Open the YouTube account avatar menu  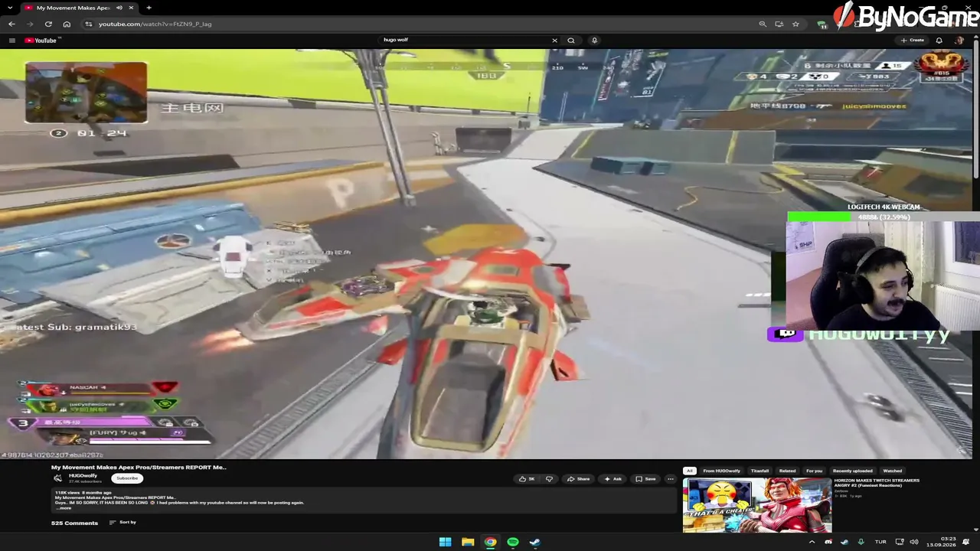tap(960, 41)
